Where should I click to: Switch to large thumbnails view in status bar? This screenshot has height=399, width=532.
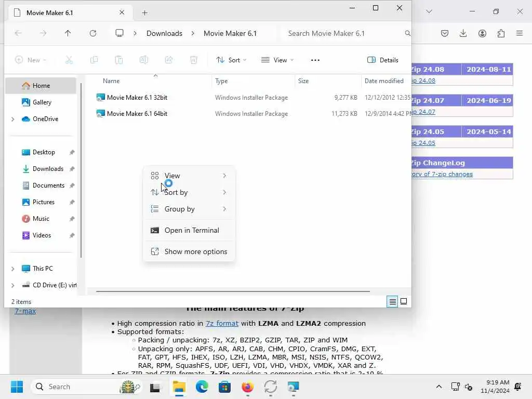(x=404, y=301)
